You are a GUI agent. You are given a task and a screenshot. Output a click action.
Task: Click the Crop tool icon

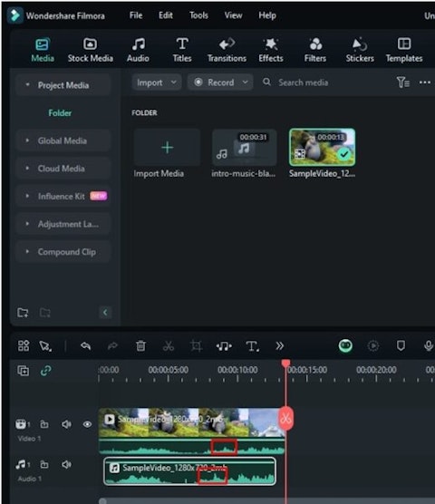pyautogui.click(x=196, y=346)
